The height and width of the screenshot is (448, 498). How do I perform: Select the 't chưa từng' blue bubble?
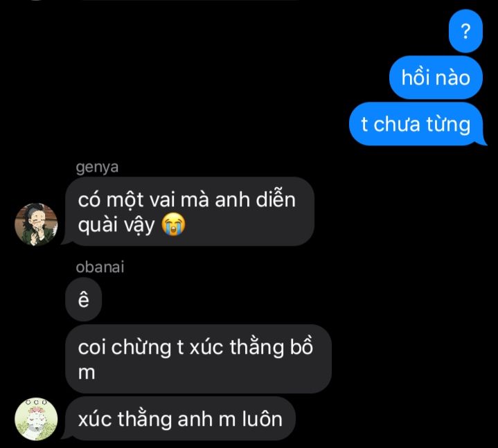tap(416, 124)
